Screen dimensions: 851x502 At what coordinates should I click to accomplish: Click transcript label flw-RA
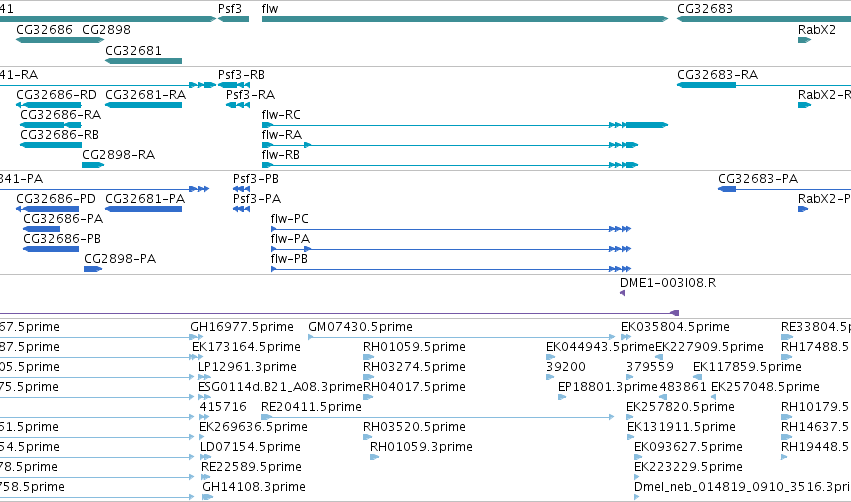[282, 135]
